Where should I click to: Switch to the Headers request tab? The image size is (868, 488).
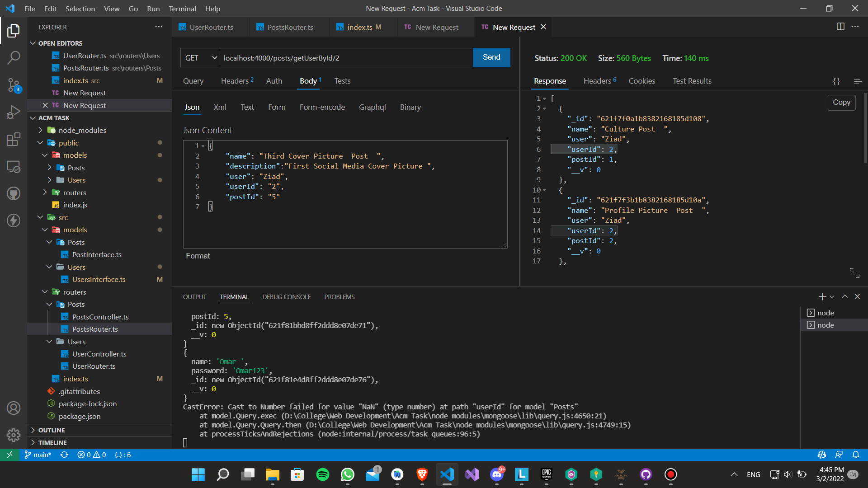coord(237,81)
